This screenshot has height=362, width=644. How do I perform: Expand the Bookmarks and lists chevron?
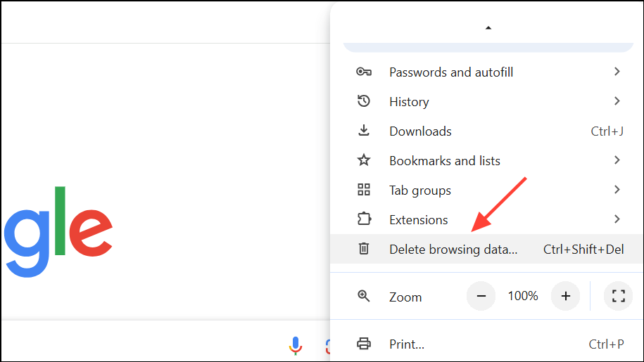tap(617, 160)
